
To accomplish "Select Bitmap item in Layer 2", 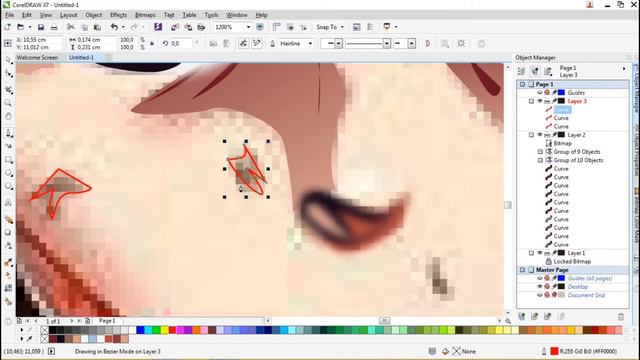I will click(562, 143).
